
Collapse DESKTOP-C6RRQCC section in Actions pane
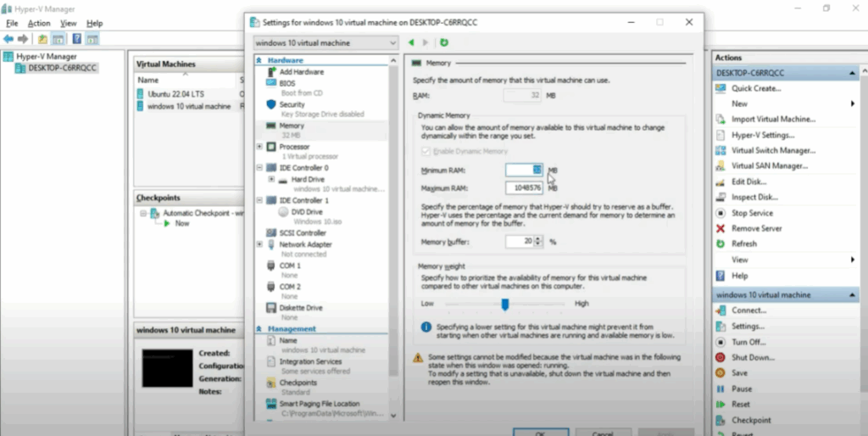pyautogui.click(x=852, y=73)
